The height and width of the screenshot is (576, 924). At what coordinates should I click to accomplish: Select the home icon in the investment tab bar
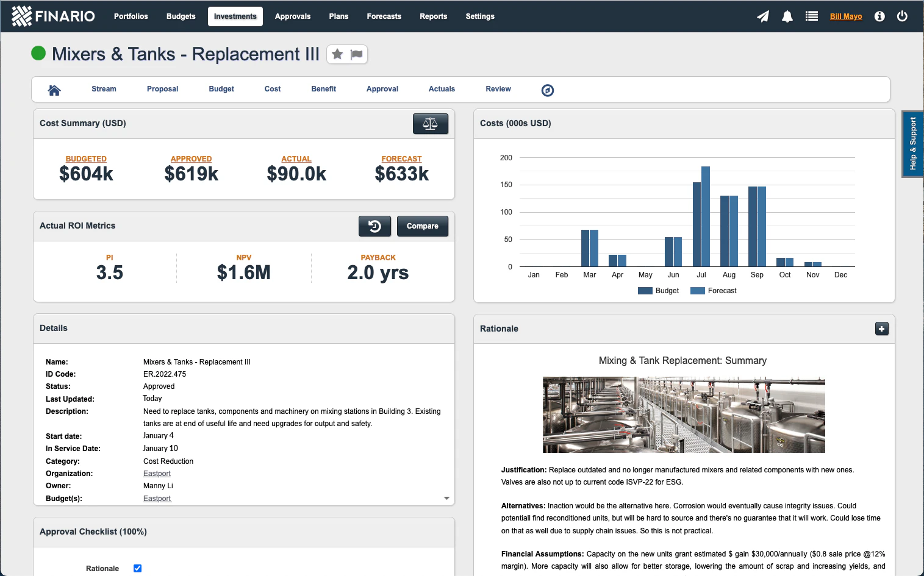tap(54, 89)
